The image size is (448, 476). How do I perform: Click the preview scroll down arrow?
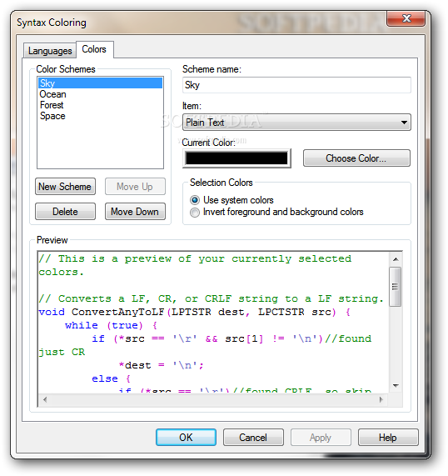click(x=396, y=385)
